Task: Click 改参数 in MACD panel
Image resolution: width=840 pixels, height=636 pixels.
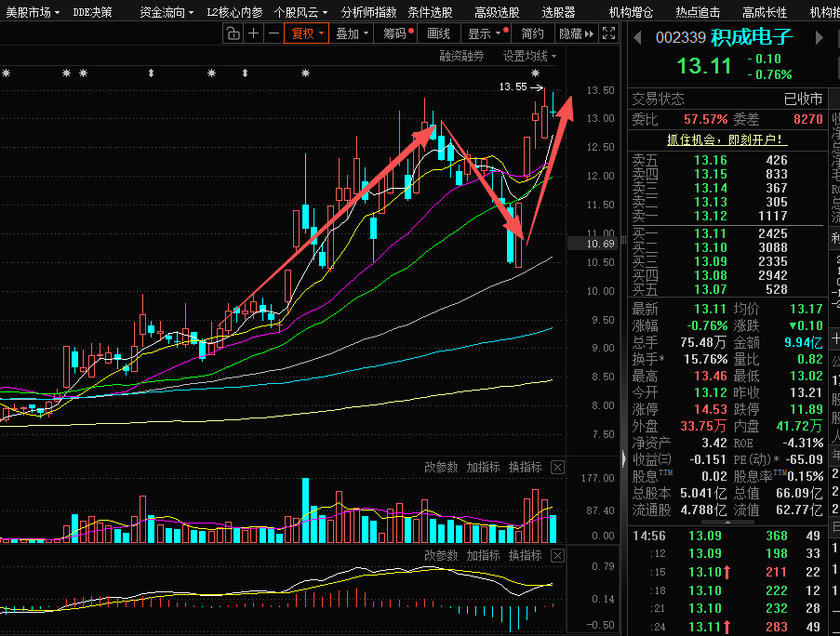Action: coord(441,556)
